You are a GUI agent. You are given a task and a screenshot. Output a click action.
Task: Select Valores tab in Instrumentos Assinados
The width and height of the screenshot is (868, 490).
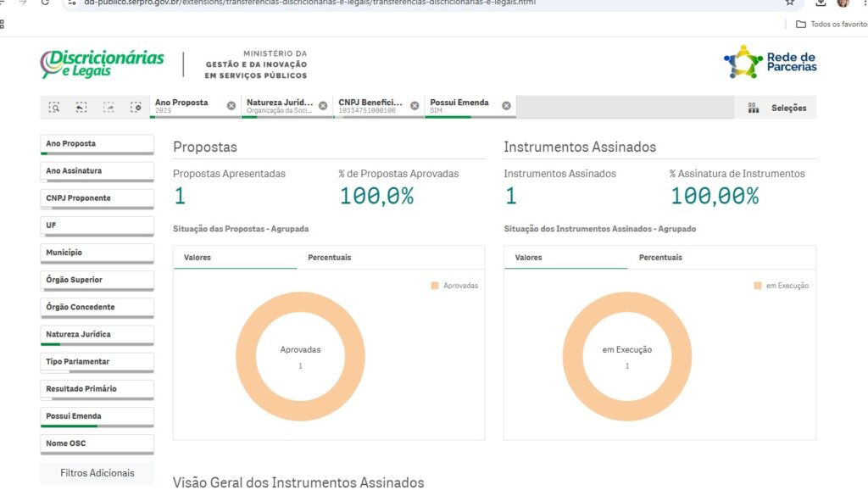tap(529, 258)
